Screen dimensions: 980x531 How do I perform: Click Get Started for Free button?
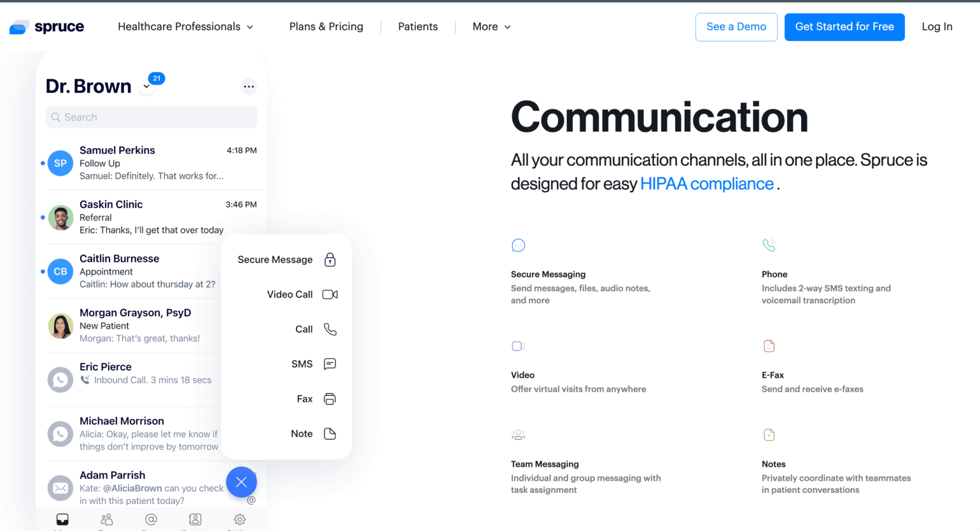click(x=844, y=27)
